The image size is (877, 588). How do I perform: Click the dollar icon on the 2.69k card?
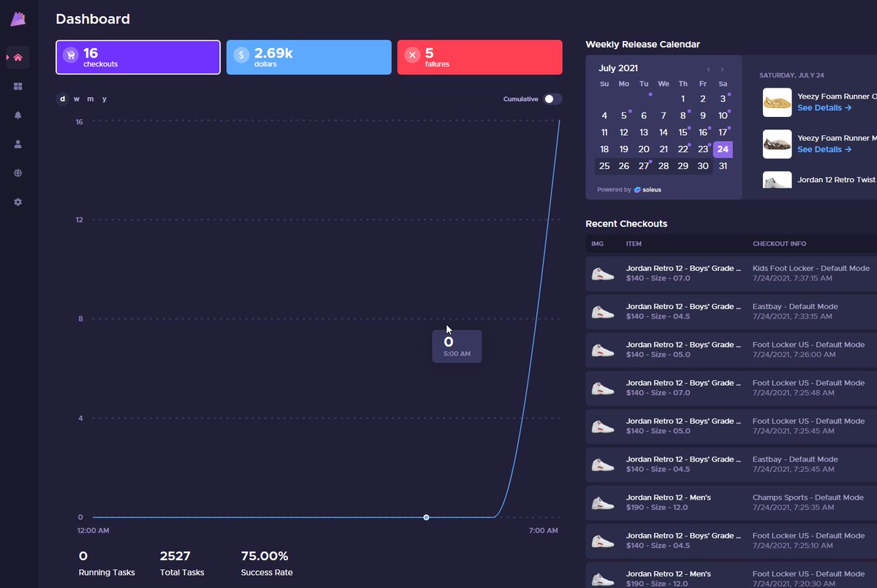pos(241,54)
